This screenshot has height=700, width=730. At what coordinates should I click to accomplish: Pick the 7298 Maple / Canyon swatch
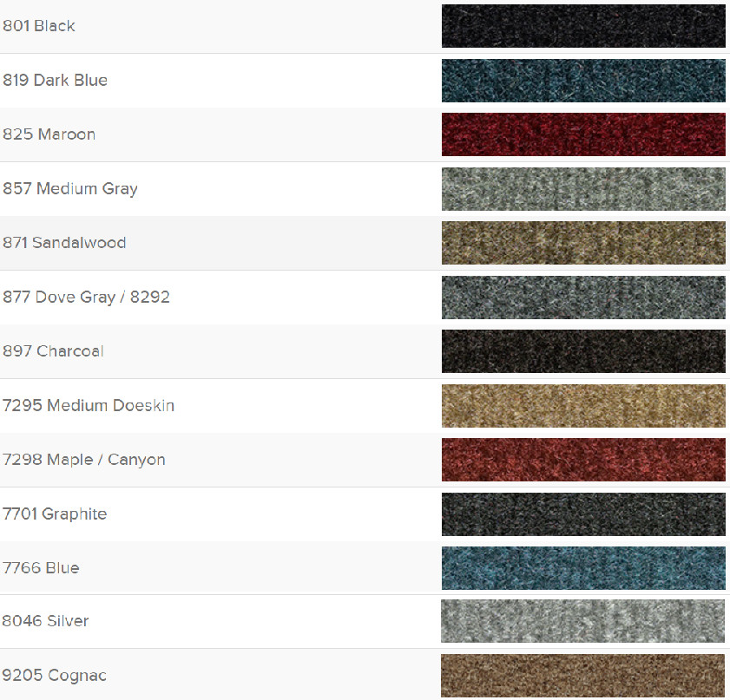coord(583,460)
